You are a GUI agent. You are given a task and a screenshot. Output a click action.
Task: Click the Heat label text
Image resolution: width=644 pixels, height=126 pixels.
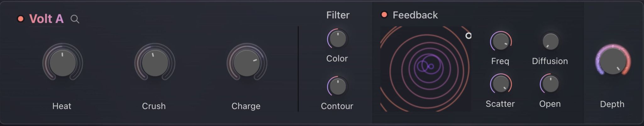pos(62,106)
